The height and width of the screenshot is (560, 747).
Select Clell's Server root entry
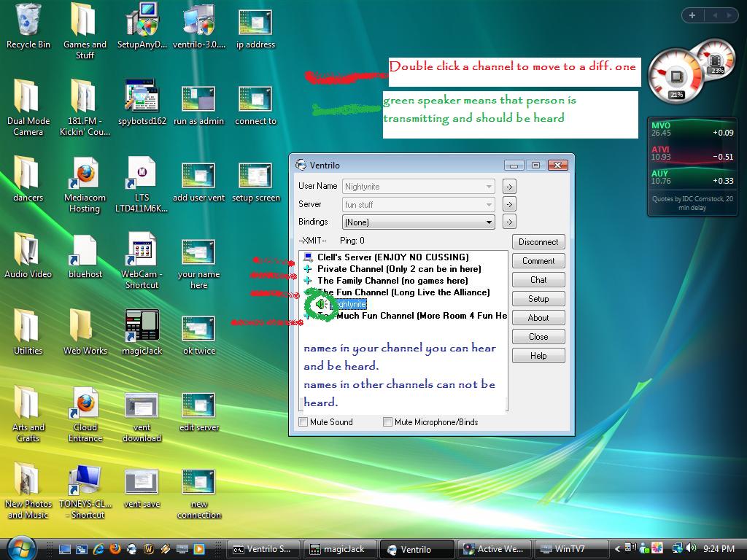pyautogui.click(x=393, y=257)
